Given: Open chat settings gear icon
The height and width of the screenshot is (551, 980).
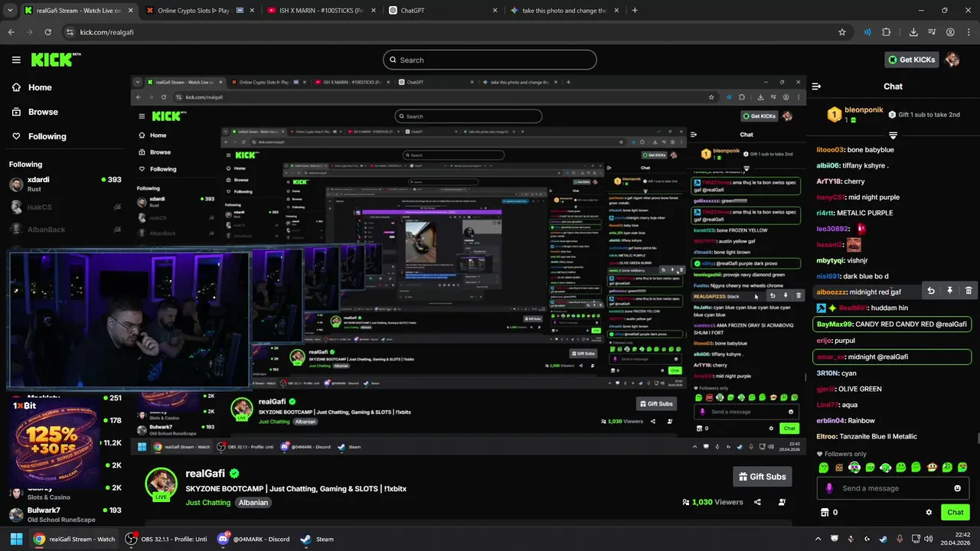Looking at the screenshot, I should click(x=929, y=512).
